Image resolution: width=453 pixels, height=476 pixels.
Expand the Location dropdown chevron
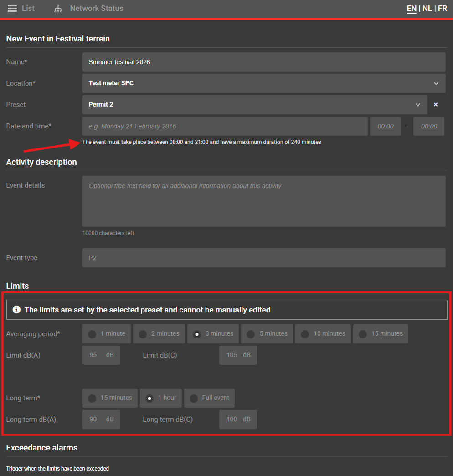point(436,83)
